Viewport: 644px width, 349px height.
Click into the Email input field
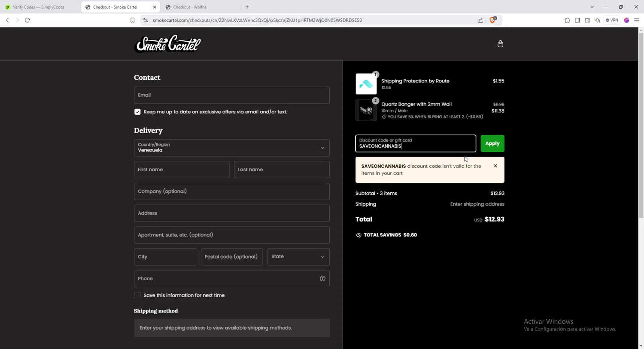[x=231, y=95]
